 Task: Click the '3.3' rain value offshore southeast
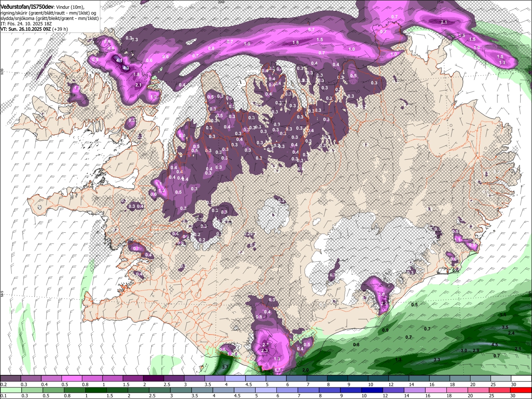click(437, 360)
